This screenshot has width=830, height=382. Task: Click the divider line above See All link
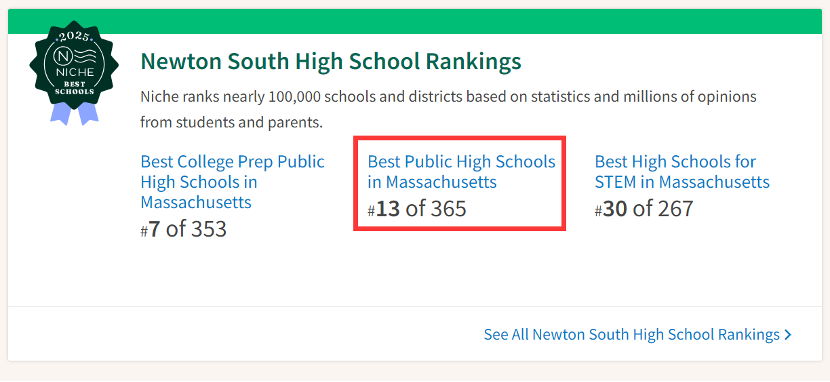pyautogui.click(x=415, y=306)
